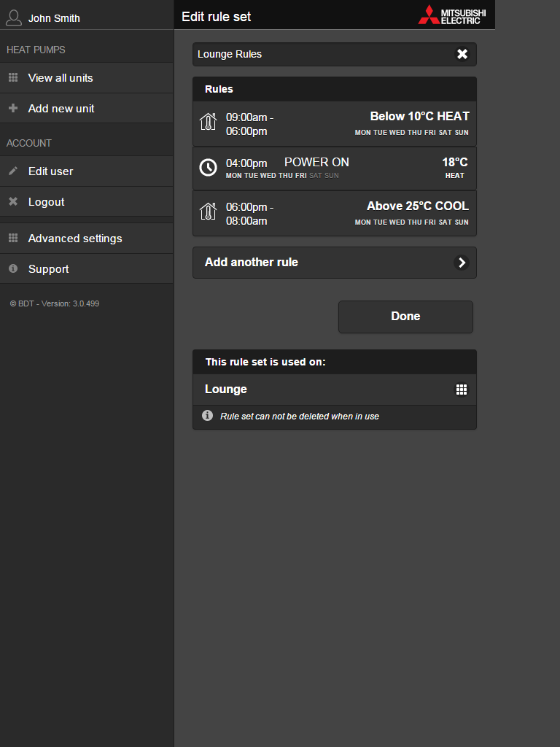Click Add another rule label

click(252, 262)
